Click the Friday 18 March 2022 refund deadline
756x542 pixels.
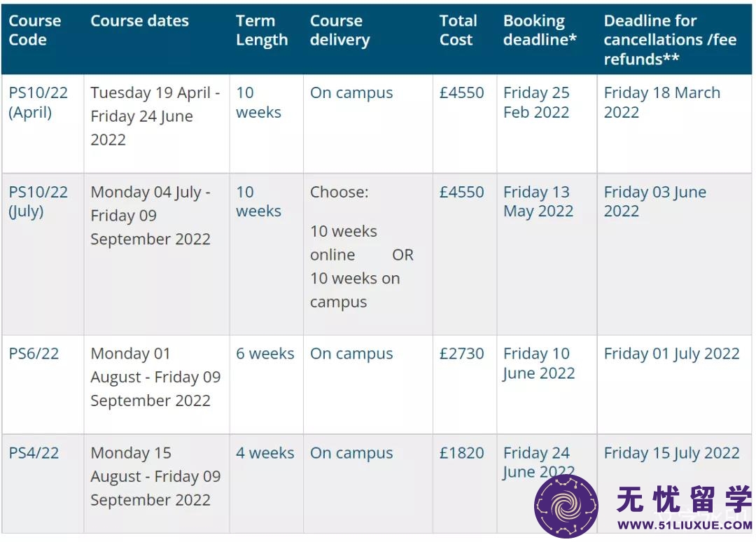(x=662, y=102)
